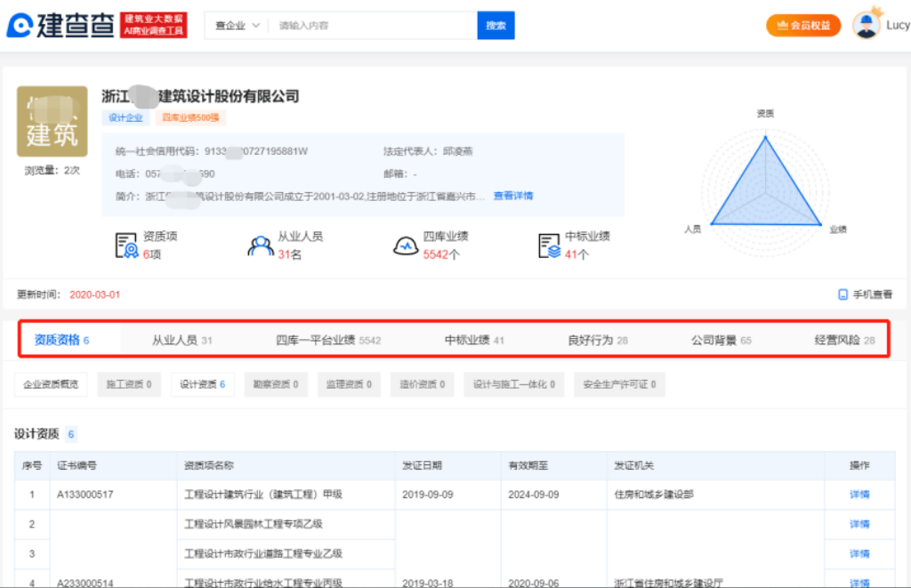This screenshot has height=588, width=911.
Task: Select the 资质项 certificate badge icon
Action: (x=124, y=244)
